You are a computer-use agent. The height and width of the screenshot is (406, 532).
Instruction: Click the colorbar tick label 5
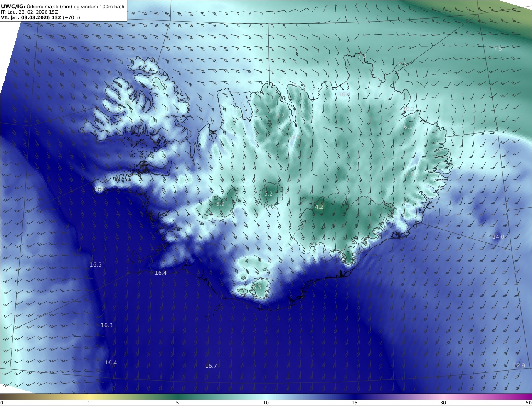[177, 403]
